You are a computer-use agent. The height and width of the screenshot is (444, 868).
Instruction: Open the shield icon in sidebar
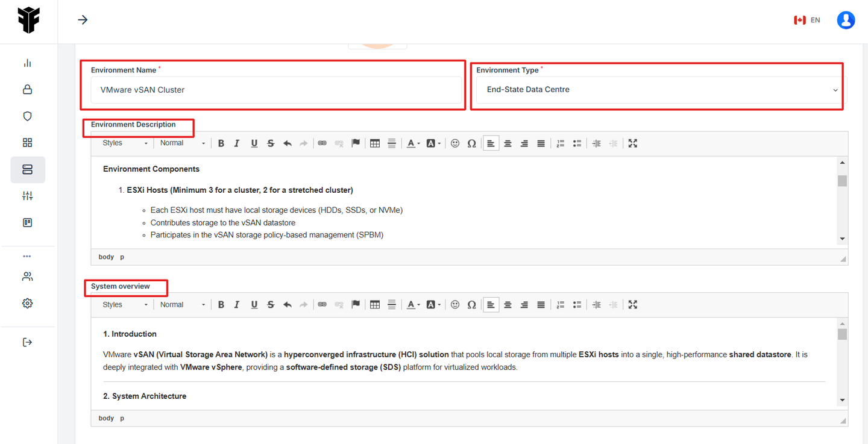tap(27, 116)
